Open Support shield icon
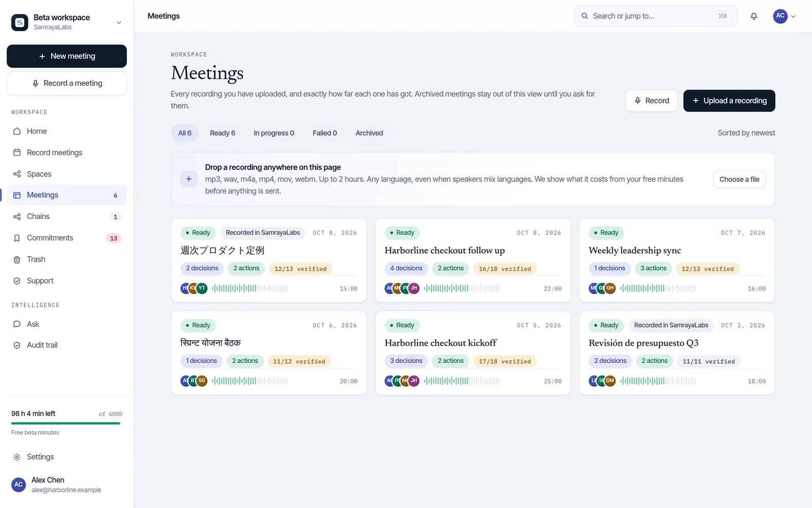Screen dimensions: 812x508 [x=17, y=280]
